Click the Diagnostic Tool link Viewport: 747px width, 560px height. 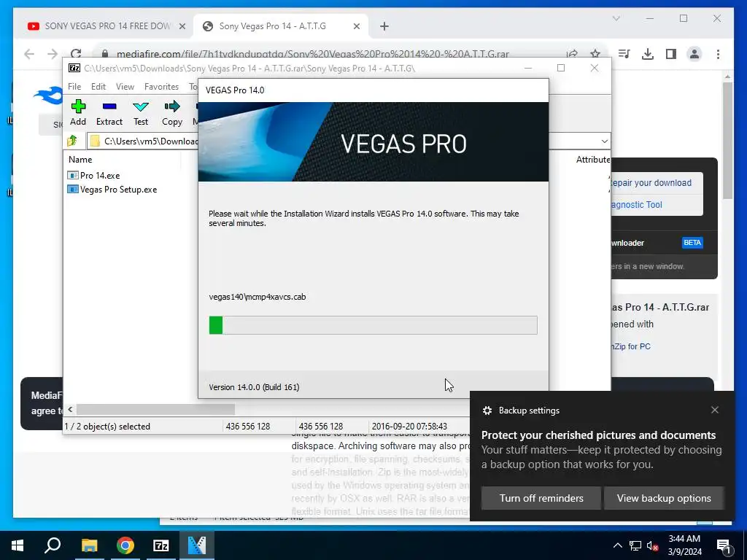636,205
